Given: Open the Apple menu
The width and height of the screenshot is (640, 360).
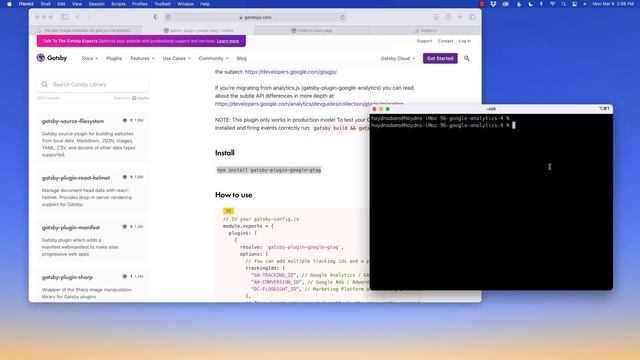Looking at the screenshot, I should pyautogui.click(x=9, y=4).
